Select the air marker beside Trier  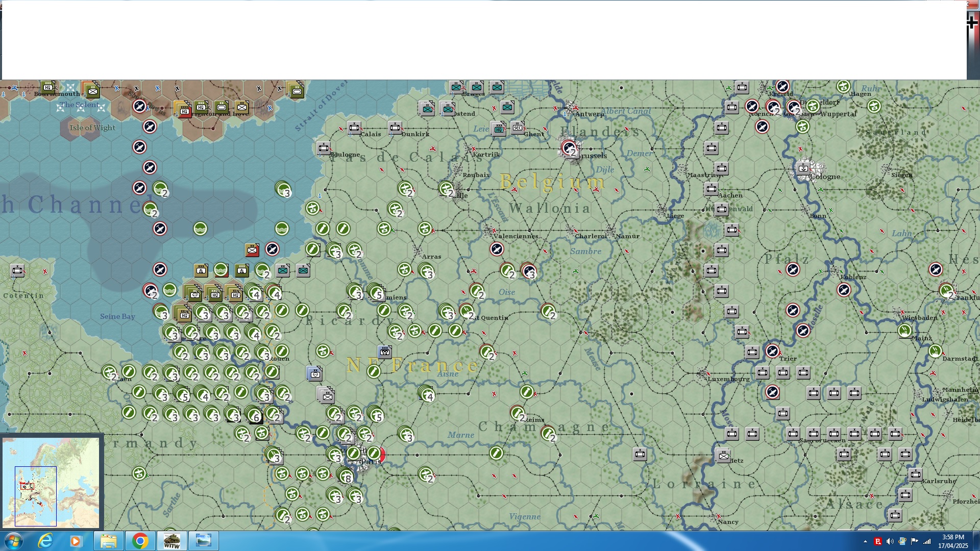tap(772, 351)
